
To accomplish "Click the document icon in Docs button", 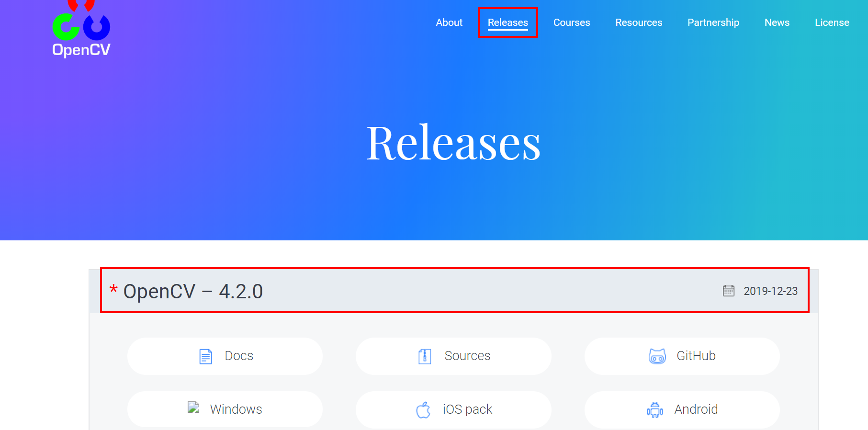I will [x=205, y=356].
